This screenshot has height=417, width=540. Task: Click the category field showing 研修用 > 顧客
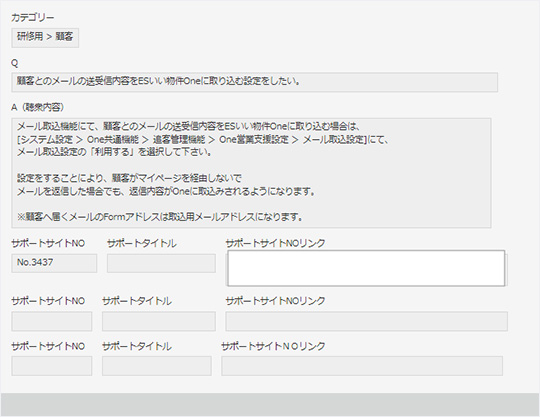click(45, 38)
